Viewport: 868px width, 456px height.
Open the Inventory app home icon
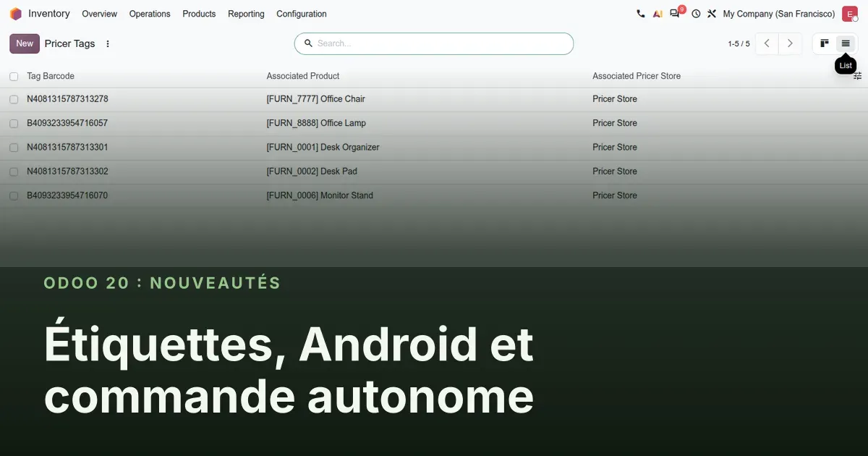pos(15,14)
